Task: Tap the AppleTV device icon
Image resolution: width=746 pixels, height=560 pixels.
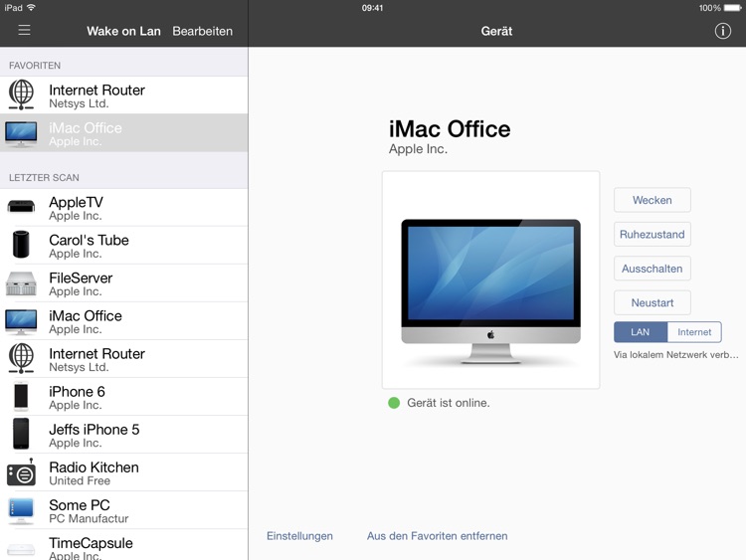Action: click(21, 207)
